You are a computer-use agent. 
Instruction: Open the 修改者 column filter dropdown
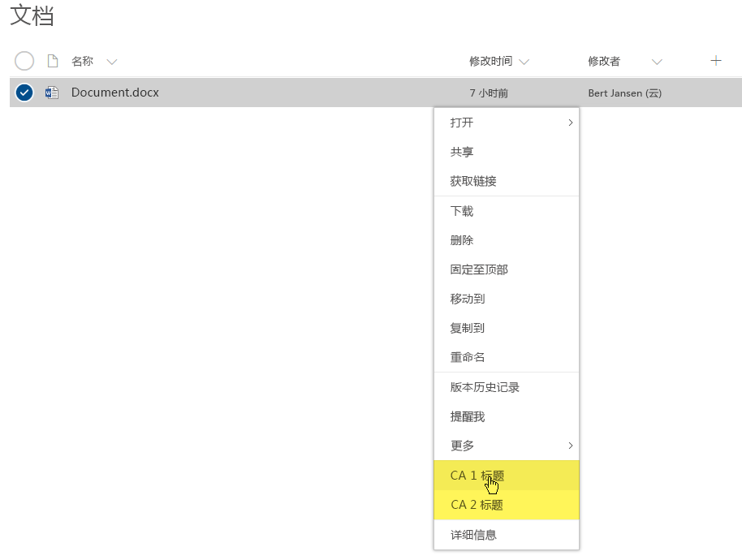point(657,60)
